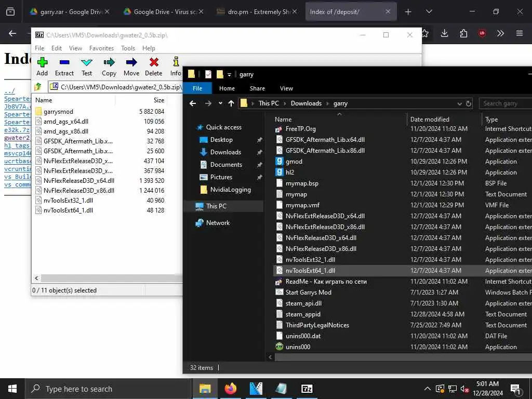Open Firefox extensions puzzle icon
Viewport: 532px width, 399px height.
point(463,33)
